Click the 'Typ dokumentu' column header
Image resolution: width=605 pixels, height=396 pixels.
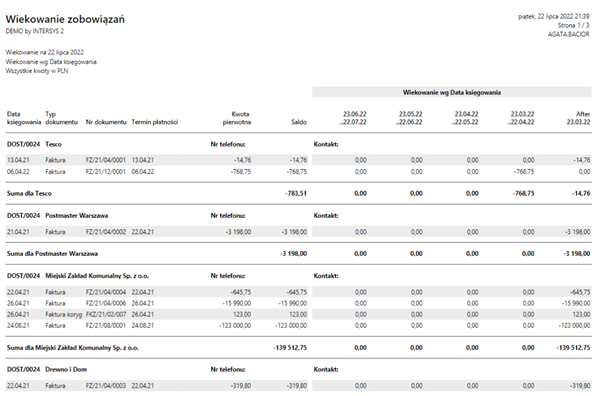point(61,118)
